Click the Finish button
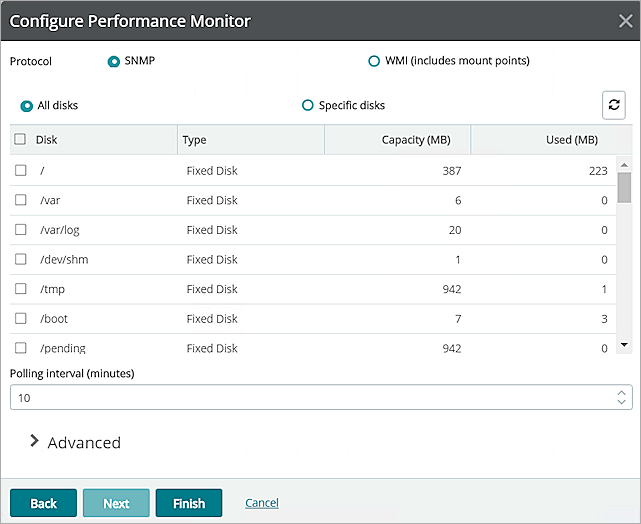 189,503
